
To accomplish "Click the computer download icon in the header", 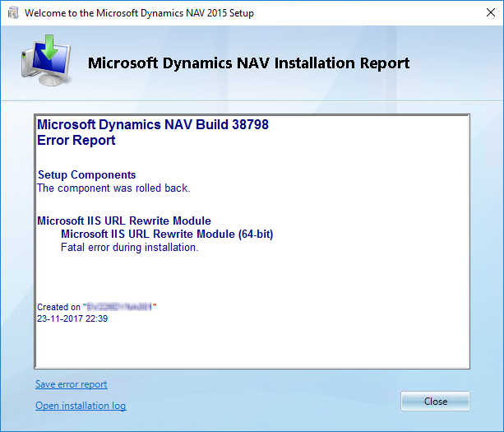I will pos(47,60).
